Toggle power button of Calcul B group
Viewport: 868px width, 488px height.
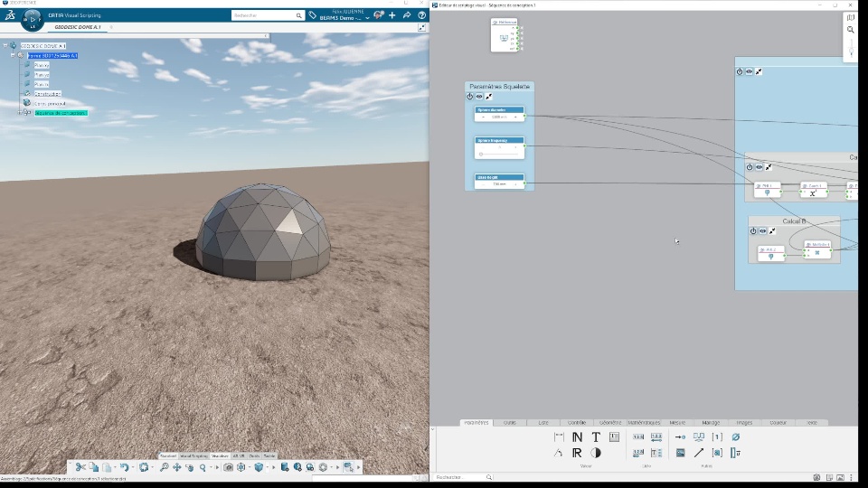(753, 230)
